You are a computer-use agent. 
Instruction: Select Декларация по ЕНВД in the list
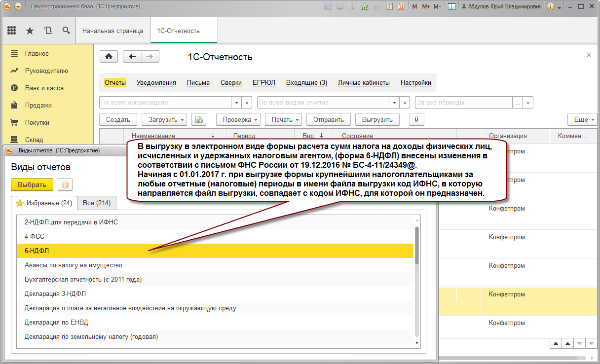pyautogui.click(x=56, y=322)
